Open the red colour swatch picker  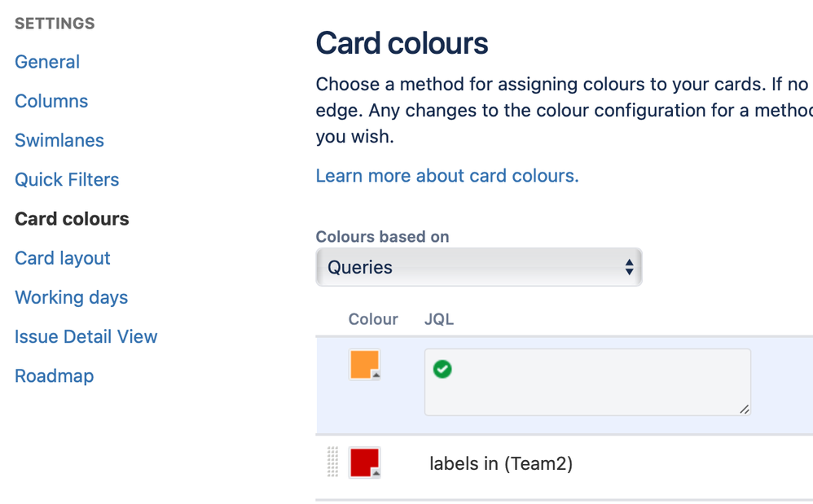point(364,462)
